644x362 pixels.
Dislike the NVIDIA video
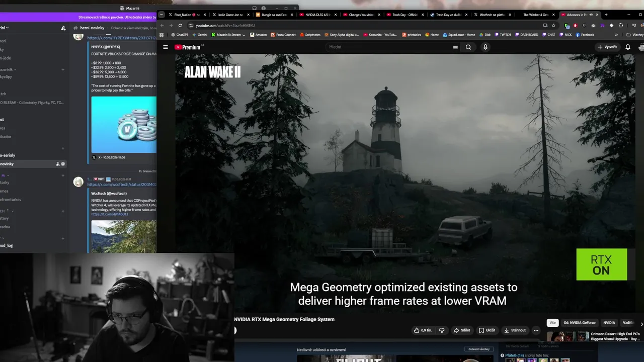[x=442, y=330]
